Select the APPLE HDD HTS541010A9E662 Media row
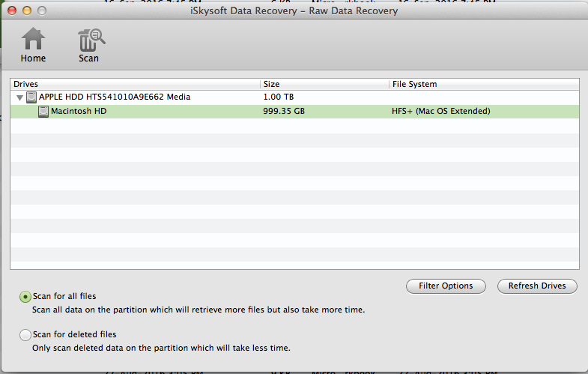The image size is (588, 374). point(295,97)
